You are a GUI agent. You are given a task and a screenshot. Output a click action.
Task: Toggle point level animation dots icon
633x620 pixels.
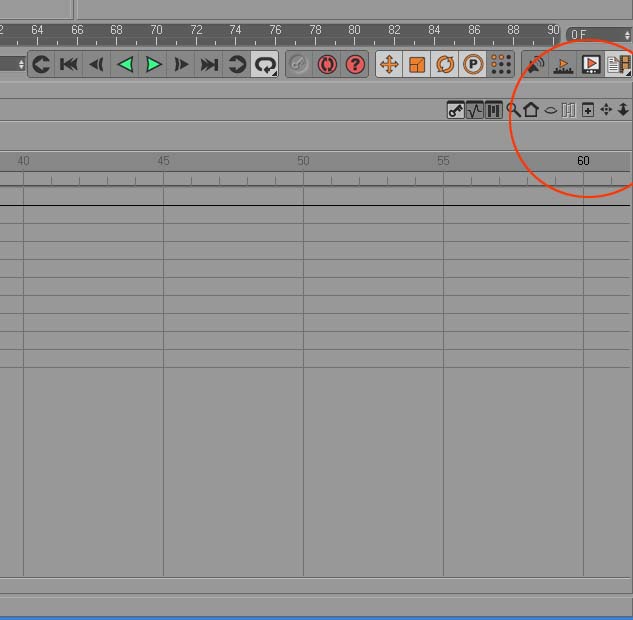[501, 64]
